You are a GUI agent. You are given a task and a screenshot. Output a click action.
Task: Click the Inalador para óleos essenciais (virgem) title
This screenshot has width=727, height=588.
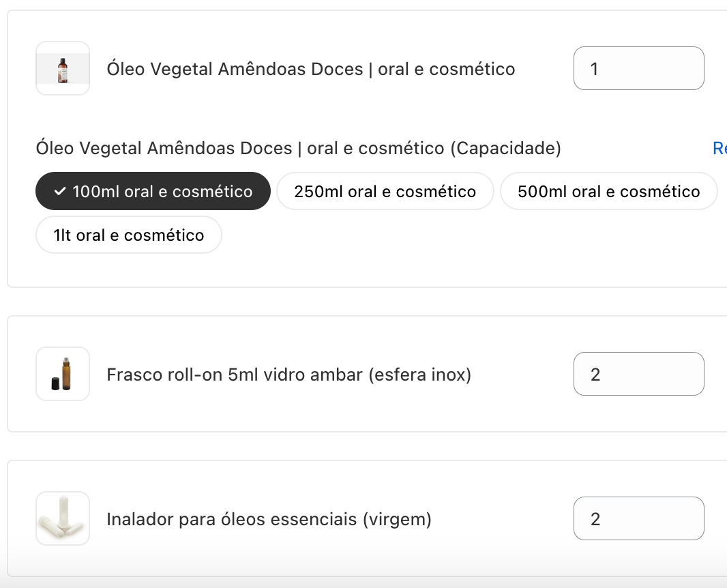click(x=269, y=519)
